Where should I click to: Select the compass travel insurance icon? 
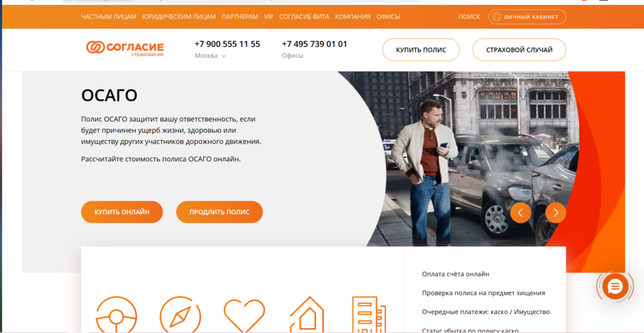click(180, 316)
